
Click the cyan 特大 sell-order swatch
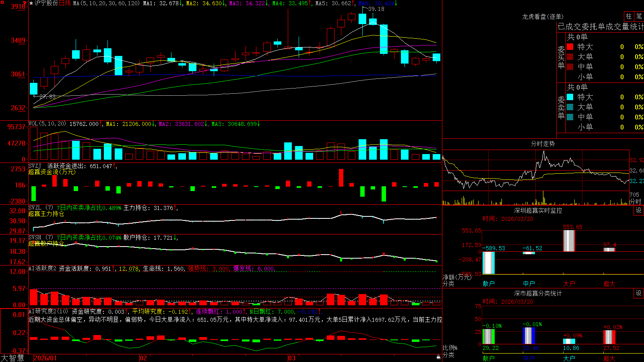coord(570,97)
